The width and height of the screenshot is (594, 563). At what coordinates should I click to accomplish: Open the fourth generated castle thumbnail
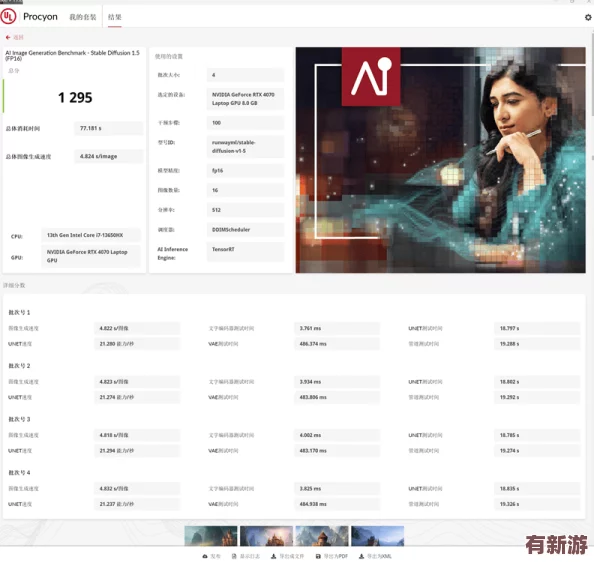click(x=377, y=536)
